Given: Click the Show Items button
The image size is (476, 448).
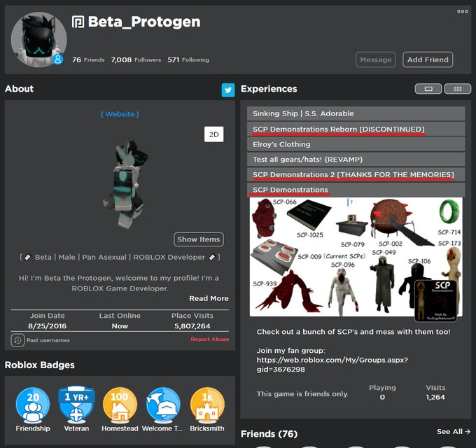Looking at the screenshot, I should [x=199, y=239].
